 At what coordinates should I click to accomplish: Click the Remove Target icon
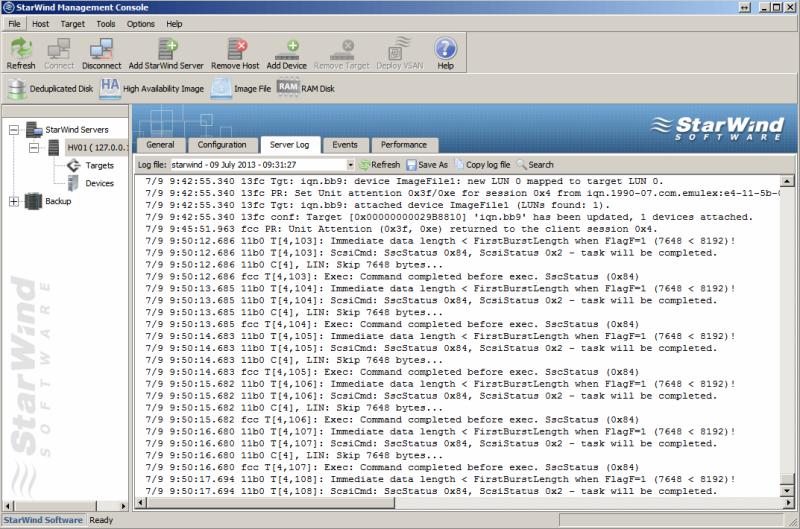pos(341,53)
